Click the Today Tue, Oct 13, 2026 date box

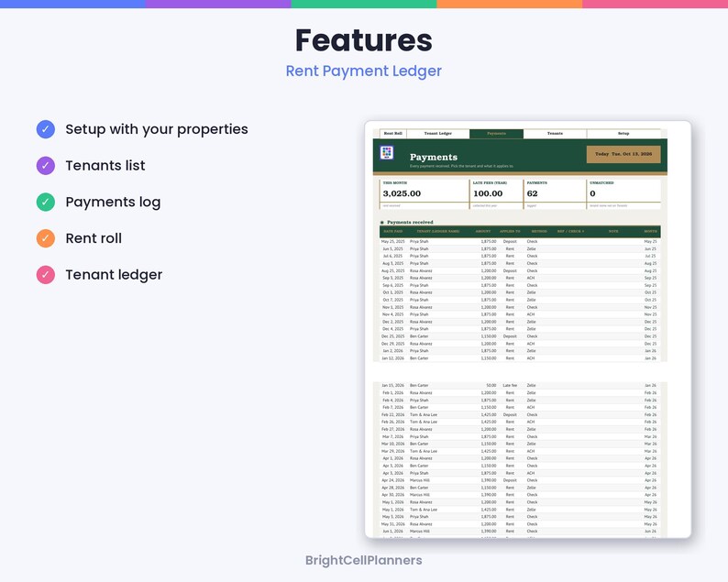[623, 154]
